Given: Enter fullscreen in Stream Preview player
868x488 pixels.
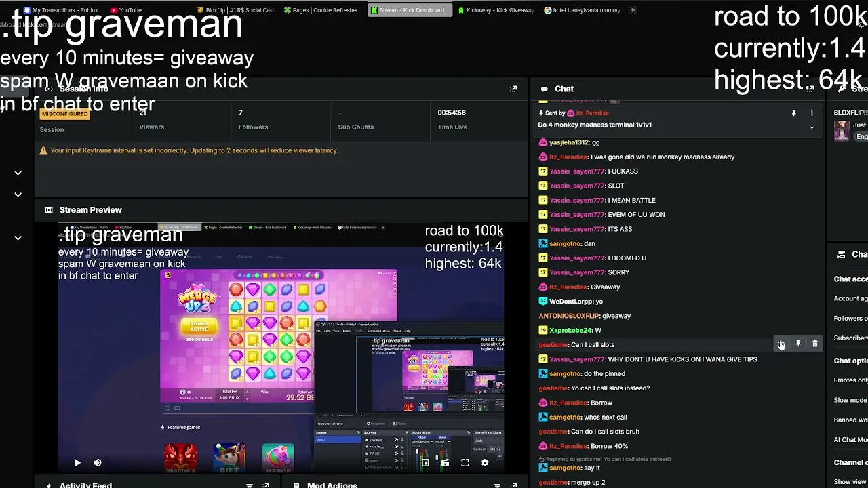Looking at the screenshot, I should [x=465, y=463].
